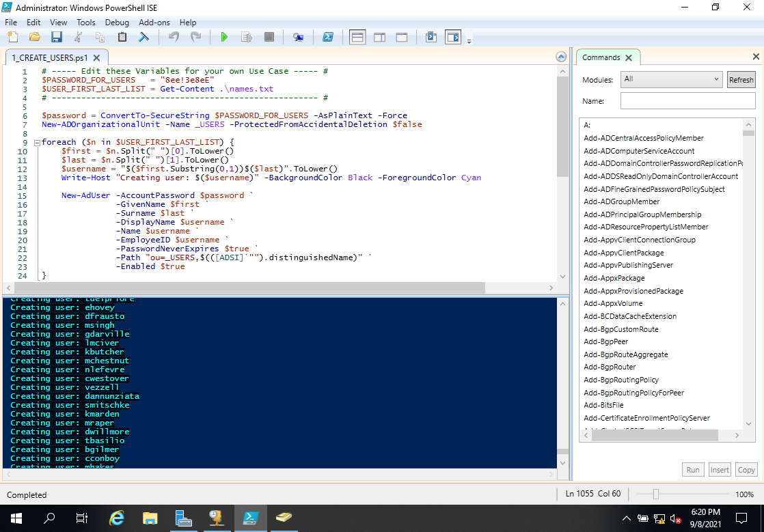Save the script with the floppy icon
764x532 pixels.
pos(57,37)
